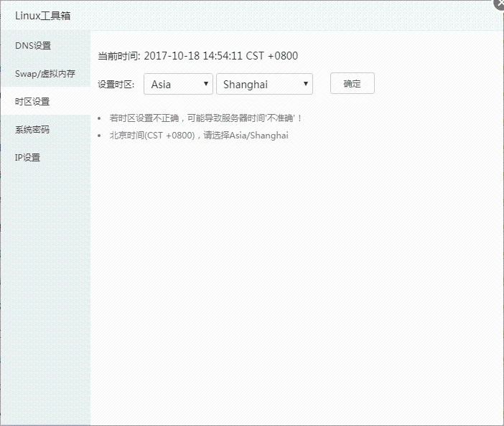The image size is (504, 426).
Task: Expand the Shanghai city dropdown
Action: click(x=264, y=84)
